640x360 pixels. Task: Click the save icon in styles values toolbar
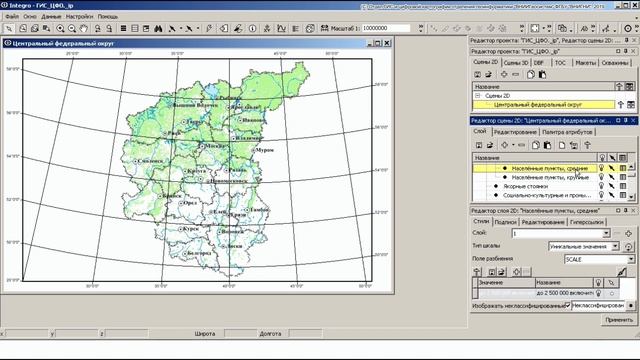(x=492, y=272)
